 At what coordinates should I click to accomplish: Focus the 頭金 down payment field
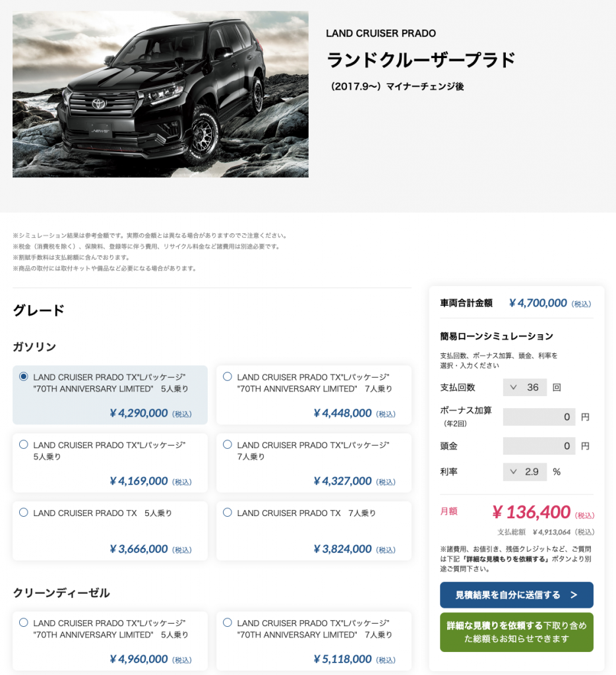(x=539, y=446)
